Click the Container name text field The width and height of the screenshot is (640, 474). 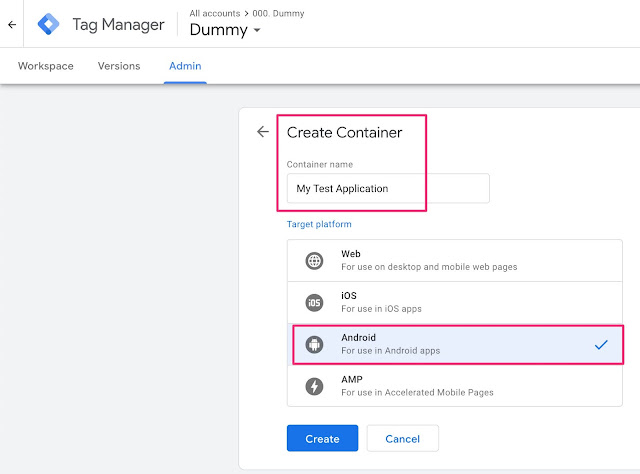[388, 188]
